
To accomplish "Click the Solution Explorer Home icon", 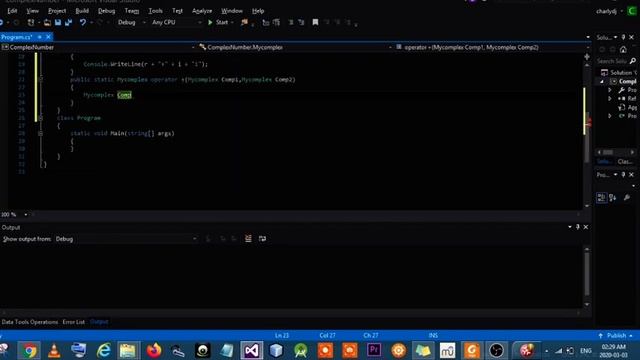I will [x=623, y=49].
